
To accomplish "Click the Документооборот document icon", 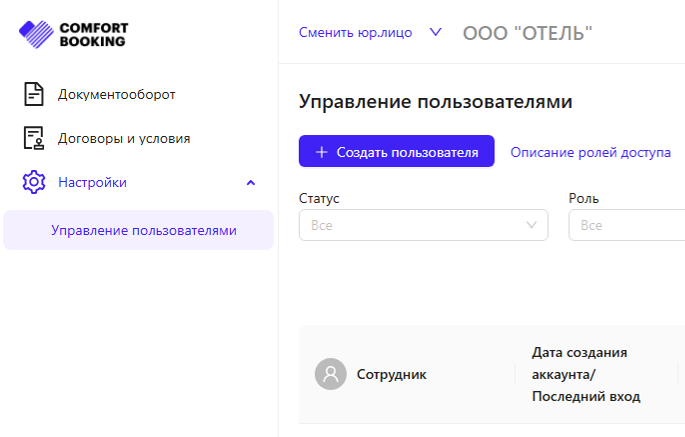I will click(x=34, y=95).
